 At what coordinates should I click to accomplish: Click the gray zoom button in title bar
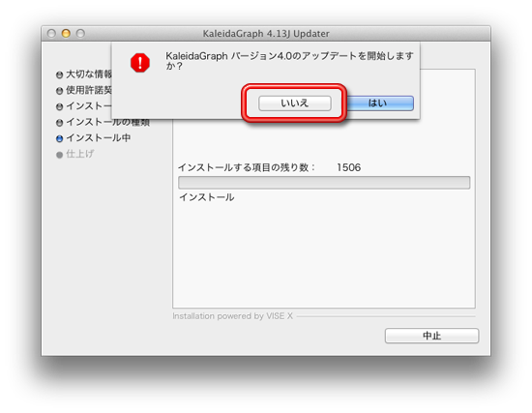(80, 33)
